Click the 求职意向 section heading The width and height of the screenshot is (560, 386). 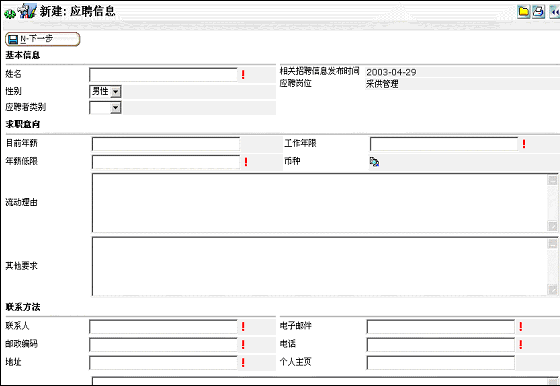click(22, 124)
